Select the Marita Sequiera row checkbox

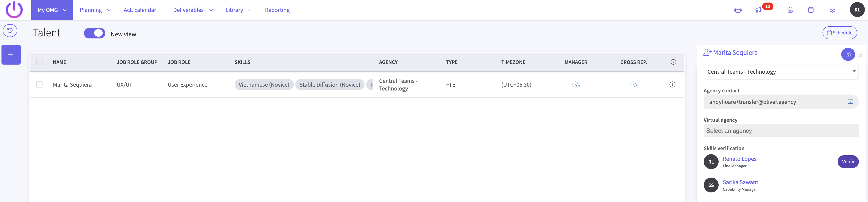click(x=40, y=85)
